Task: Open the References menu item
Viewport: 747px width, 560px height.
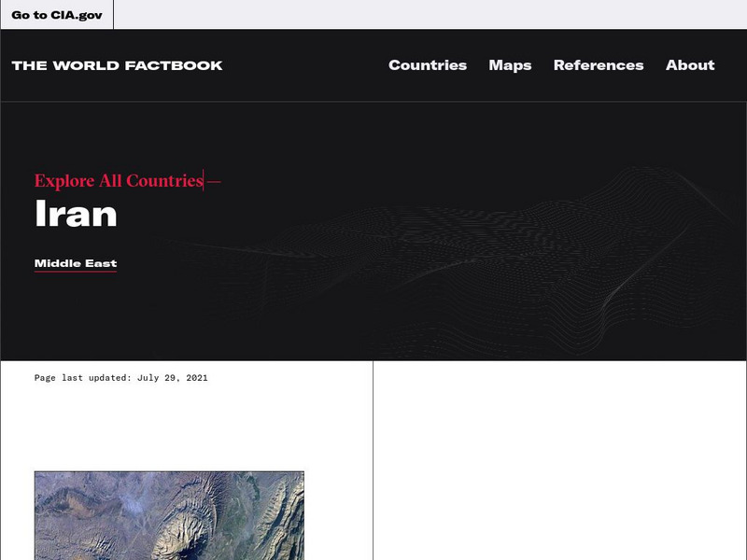Action: click(599, 65)
